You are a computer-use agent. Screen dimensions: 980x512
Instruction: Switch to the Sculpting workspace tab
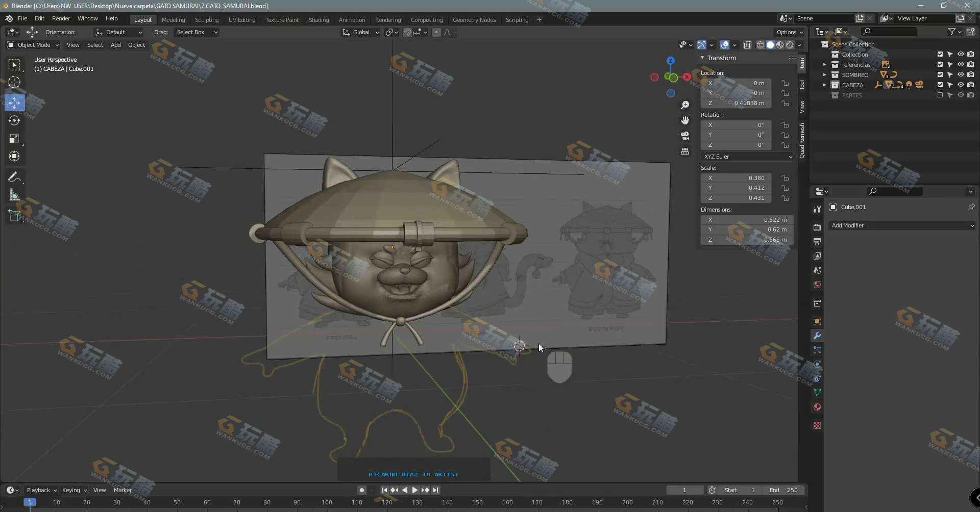point(207,20)
